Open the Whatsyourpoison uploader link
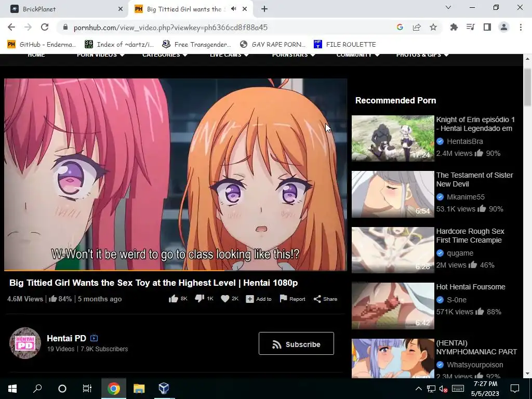 (x=475, y=365)
